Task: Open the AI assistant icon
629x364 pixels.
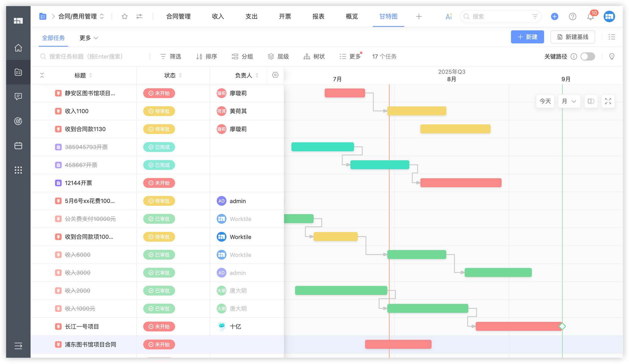Action: pos(448,17)
